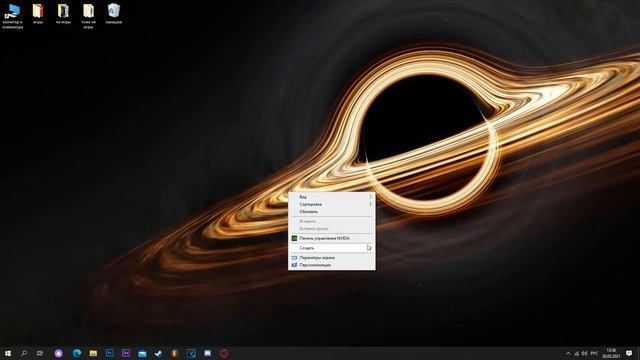
Task: Choose 'Создать' in the context menu
Action: click(x=332, y=248)
